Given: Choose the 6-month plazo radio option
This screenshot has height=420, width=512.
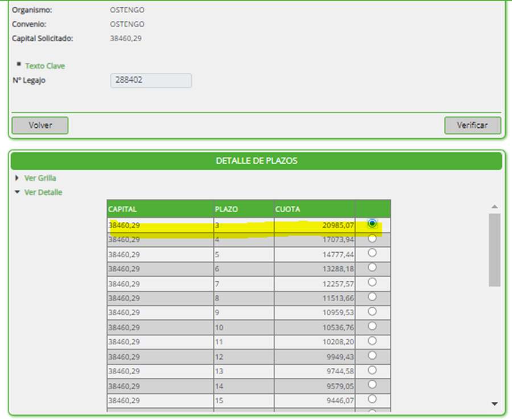Looking at the screenshot, I should (x=372, y=267).
